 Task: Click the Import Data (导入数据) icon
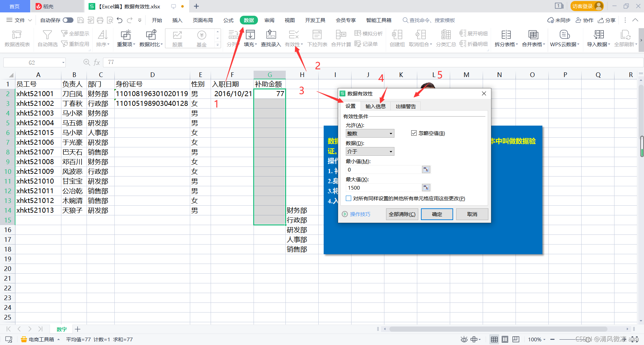coord(599,34)
